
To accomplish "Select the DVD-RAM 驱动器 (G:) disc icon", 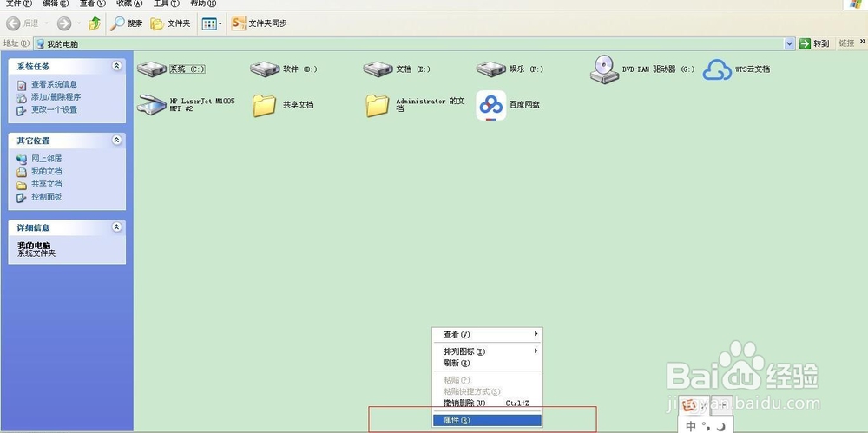I will coord(604,69).
